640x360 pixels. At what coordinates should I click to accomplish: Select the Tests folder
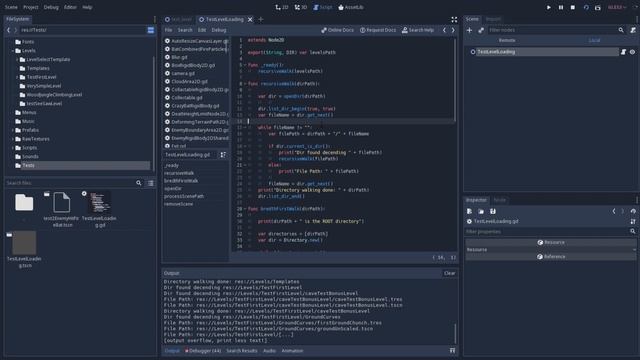28,165
